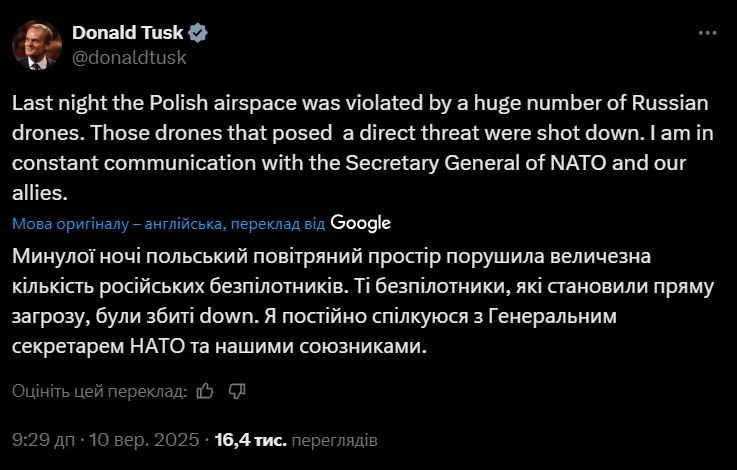Like the translation with thumbs up
The width and height of the screenshot is (737, 470).
click(205, 391)
